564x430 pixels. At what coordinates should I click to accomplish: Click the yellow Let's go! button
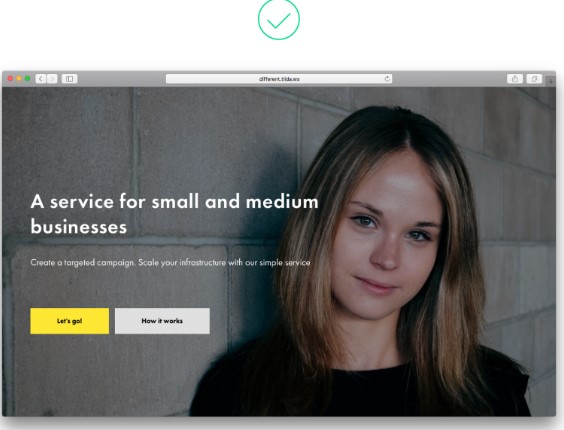pos(69,321)
